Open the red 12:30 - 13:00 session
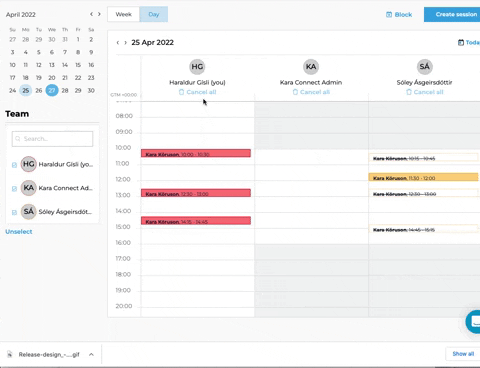The height and width of the screenshot is (368, 480). pyautogui.click(x=196, y=193)
